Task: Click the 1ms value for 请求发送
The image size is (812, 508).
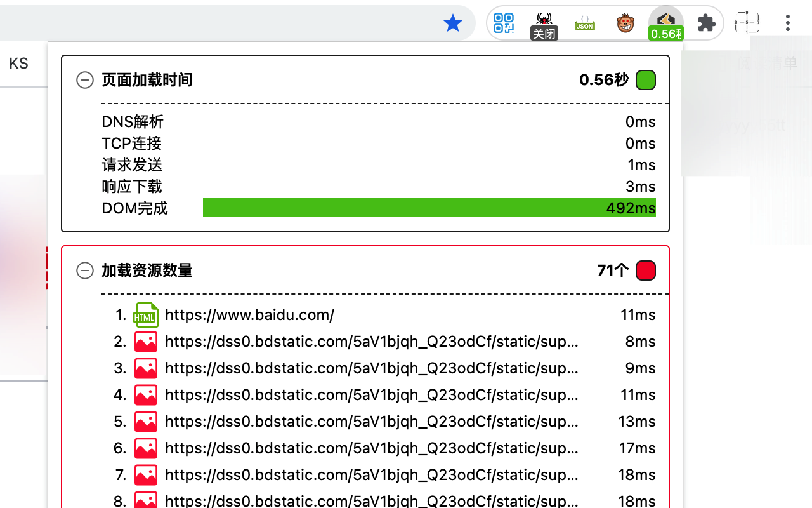Action: (641, 165)
